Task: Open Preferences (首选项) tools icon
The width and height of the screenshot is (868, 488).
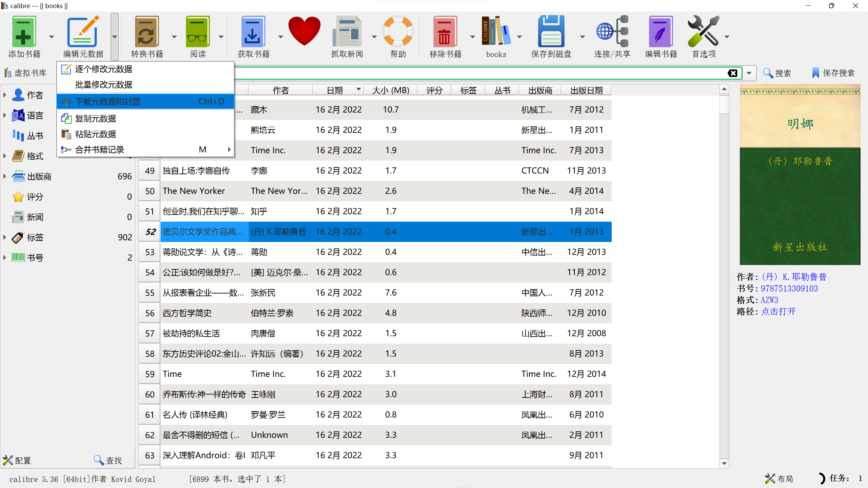Action: (x=704, y=32)
